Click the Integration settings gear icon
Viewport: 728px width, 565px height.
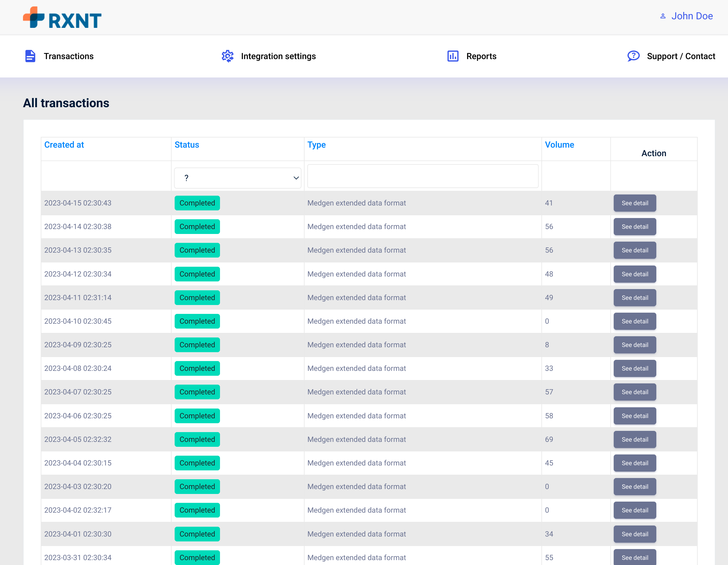[228, 56]
